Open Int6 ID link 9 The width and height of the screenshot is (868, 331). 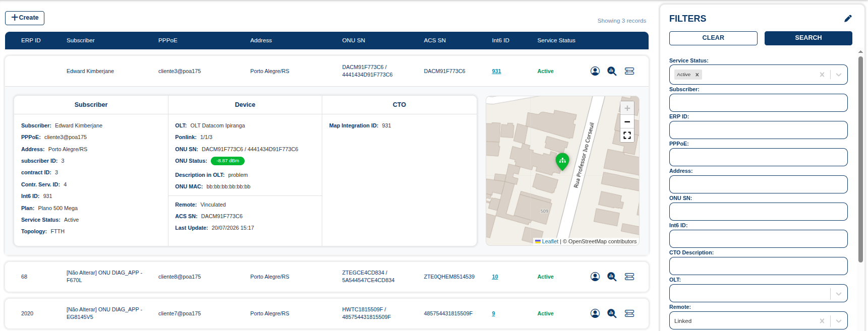click(493, 313)
